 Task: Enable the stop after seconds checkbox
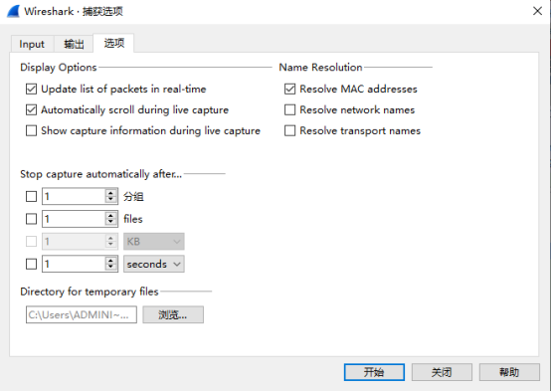point(31,264)
